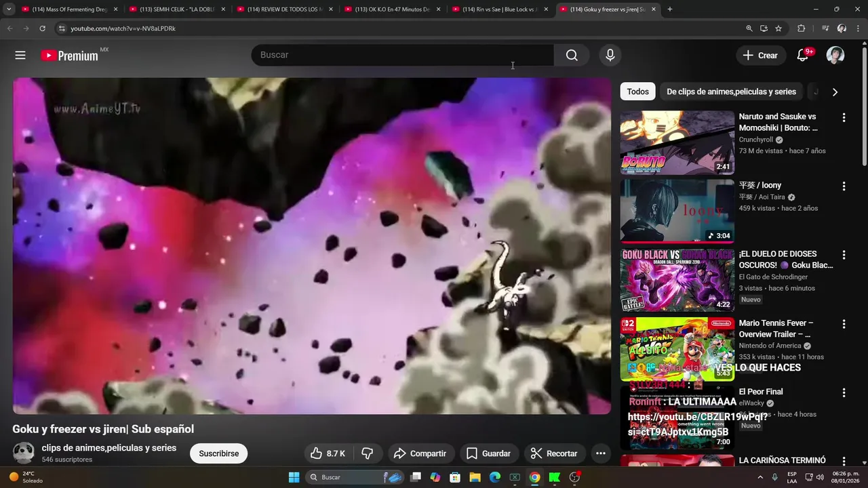Switch to SEMIH CELIK browser tab
Screen dimensions: 868x488
[176, 9]
